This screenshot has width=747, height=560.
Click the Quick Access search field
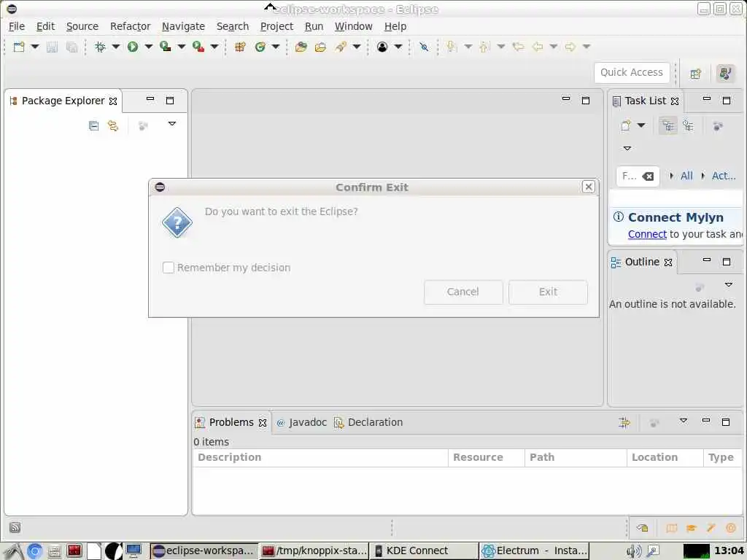coord(632,72)
